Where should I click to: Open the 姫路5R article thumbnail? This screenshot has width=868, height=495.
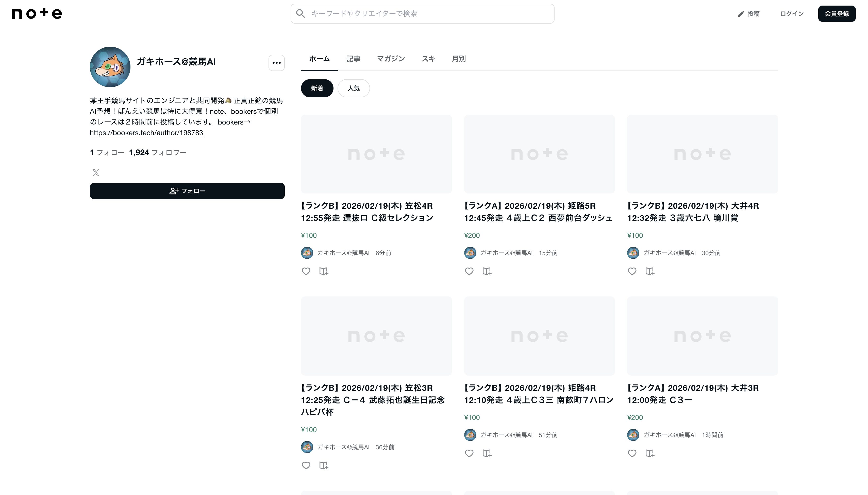539,154
